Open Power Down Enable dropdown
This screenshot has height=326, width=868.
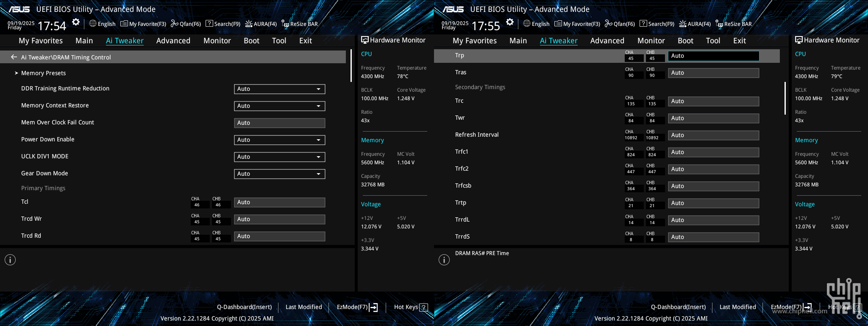[x=280, y=140]
